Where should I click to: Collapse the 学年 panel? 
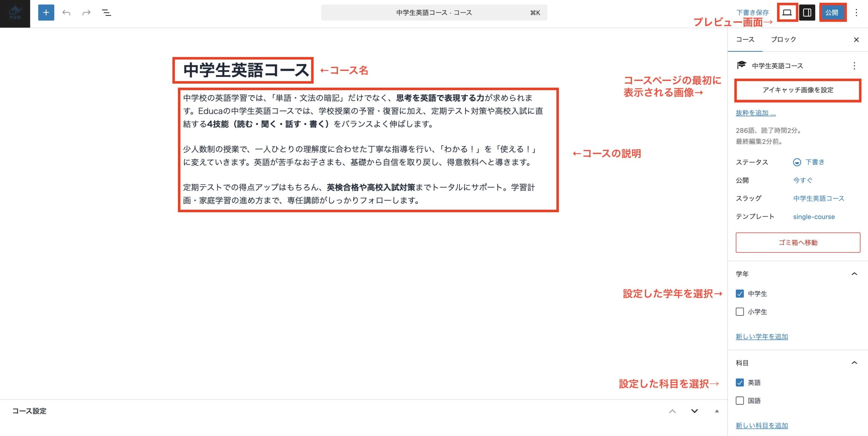(x=854, y=274)
